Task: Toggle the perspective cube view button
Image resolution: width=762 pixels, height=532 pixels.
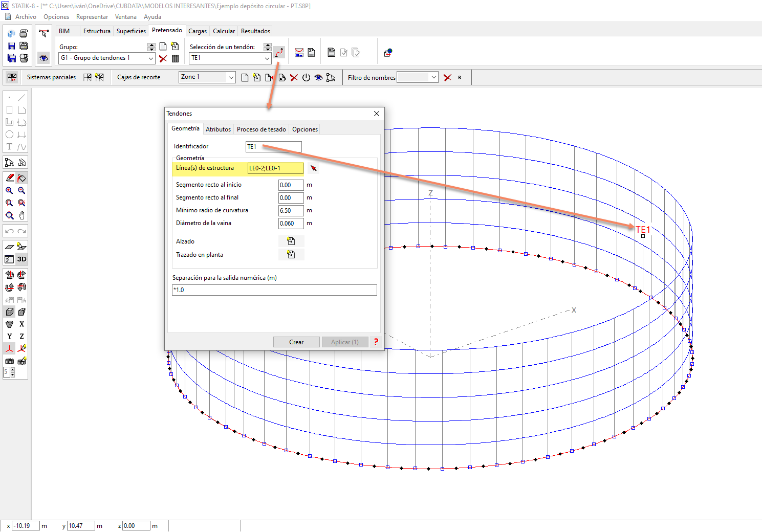Action: coord(9,312)
